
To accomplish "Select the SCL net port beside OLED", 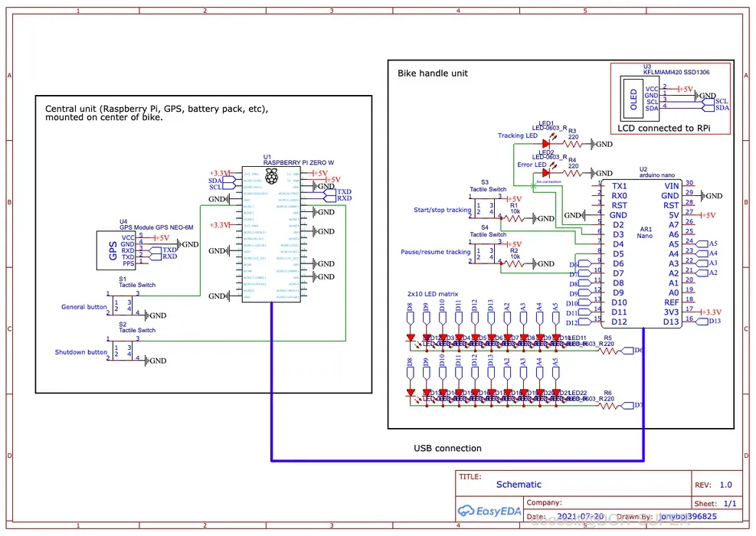I will coord(715,101).
